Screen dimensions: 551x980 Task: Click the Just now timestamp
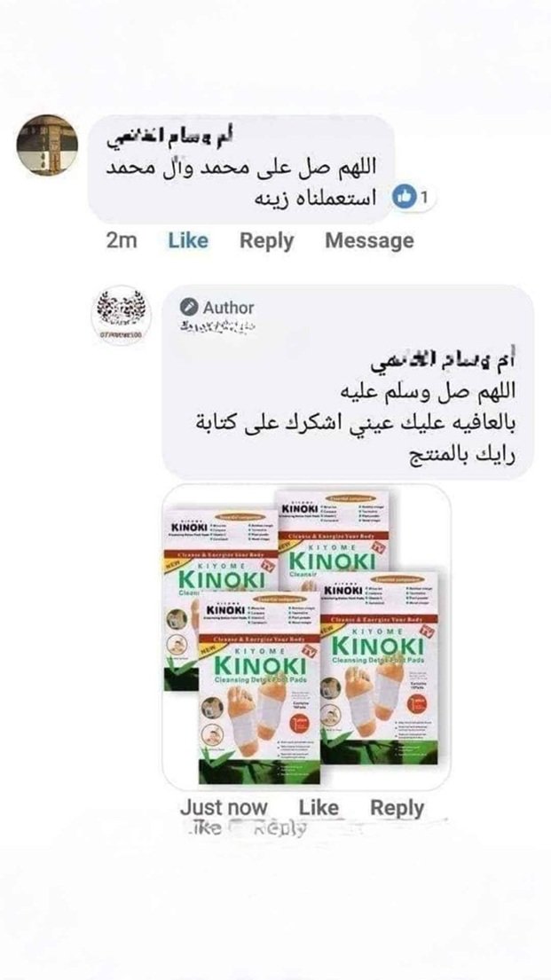pyautogui.click(x=224, y=807)
